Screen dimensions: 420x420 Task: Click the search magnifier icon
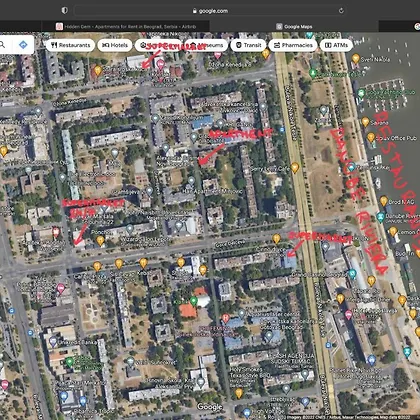pos(2,44)
